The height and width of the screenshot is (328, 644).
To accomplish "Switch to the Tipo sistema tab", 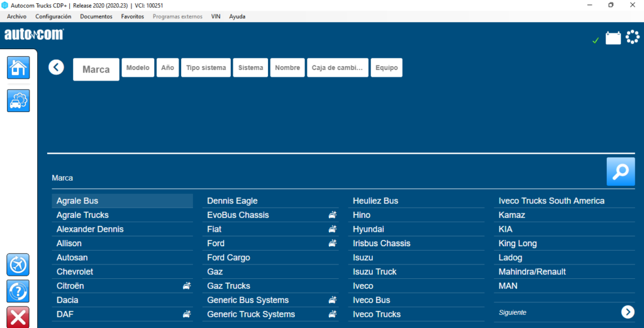I will [206, 67].
